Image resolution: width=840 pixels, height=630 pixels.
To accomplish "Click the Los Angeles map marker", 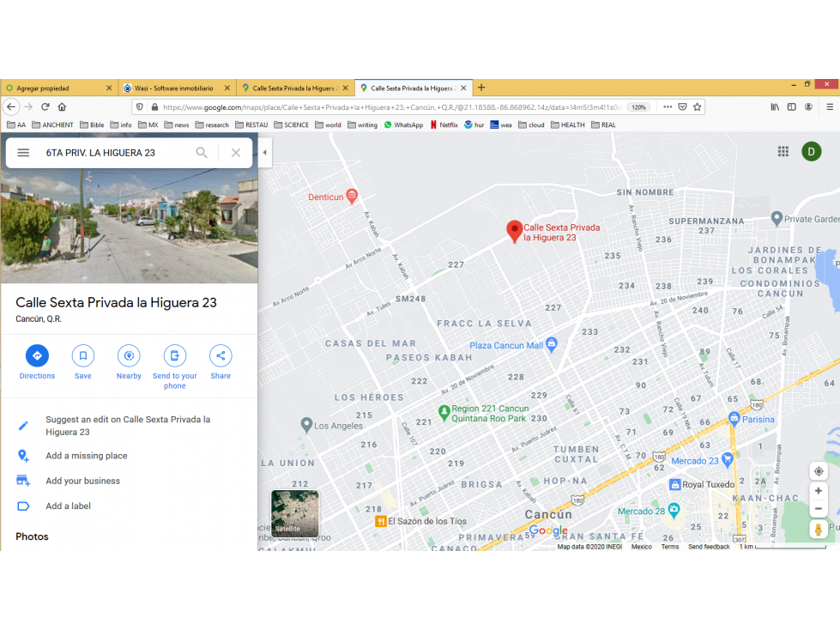I will 306,425.
